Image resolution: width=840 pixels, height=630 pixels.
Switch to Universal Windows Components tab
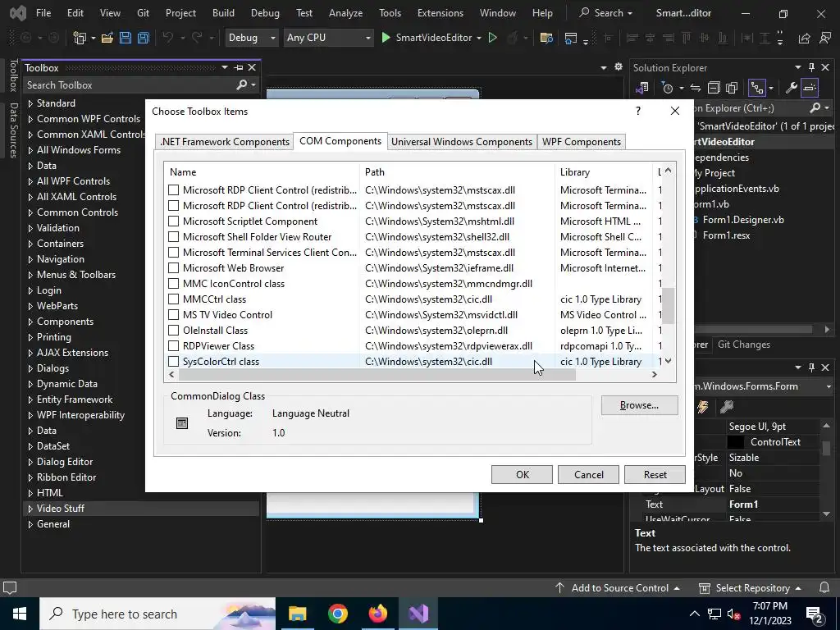[462, 141]
